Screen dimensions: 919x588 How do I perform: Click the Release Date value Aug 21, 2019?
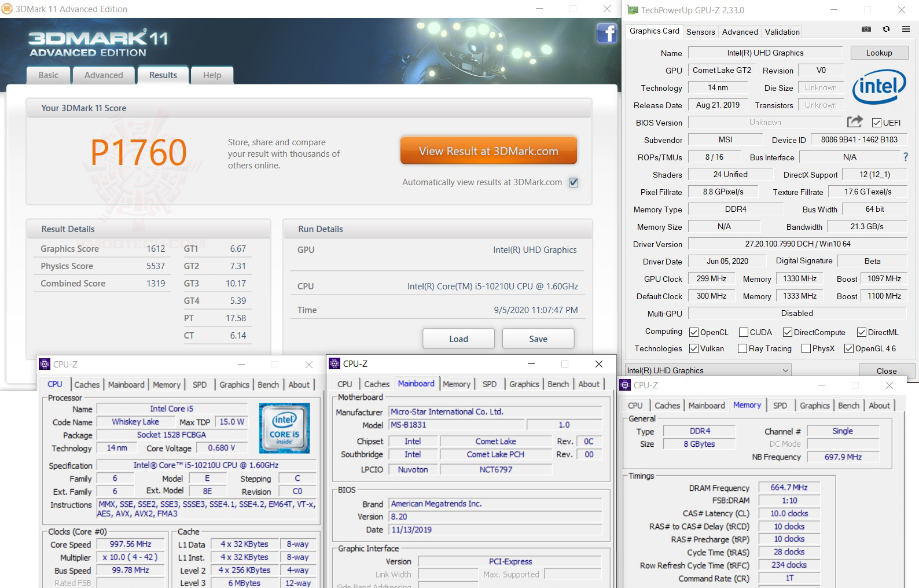click(x=718, y=105)
